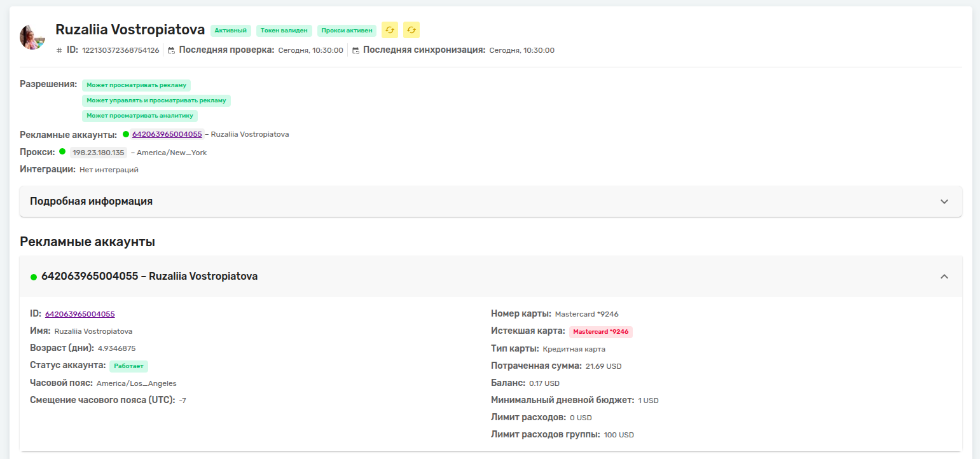
Task: Click the proxy IP chip 198.23.180.135
Action: [x=99, y=153]
